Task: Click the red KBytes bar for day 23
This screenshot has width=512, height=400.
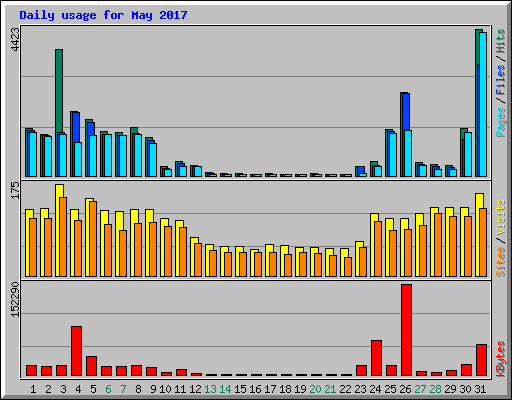Action: pos(361,370)
